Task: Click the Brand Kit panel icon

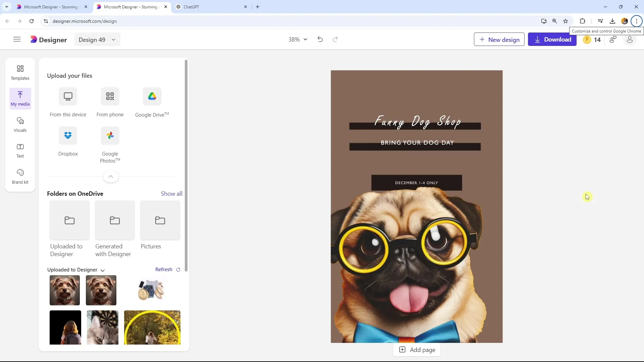Action: tap(20, 176)
